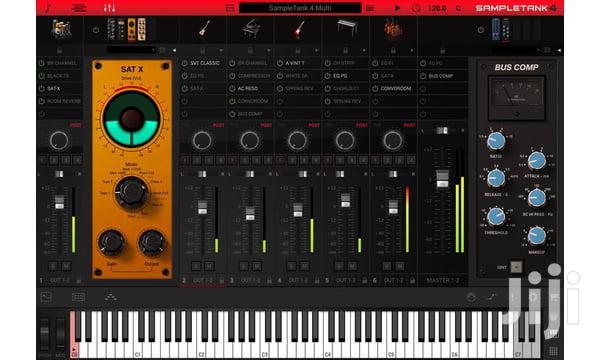The width and height of the screenshot is (600, 360).
Task: Click lock icon beside channel 4 output
Action: [317, 280]
